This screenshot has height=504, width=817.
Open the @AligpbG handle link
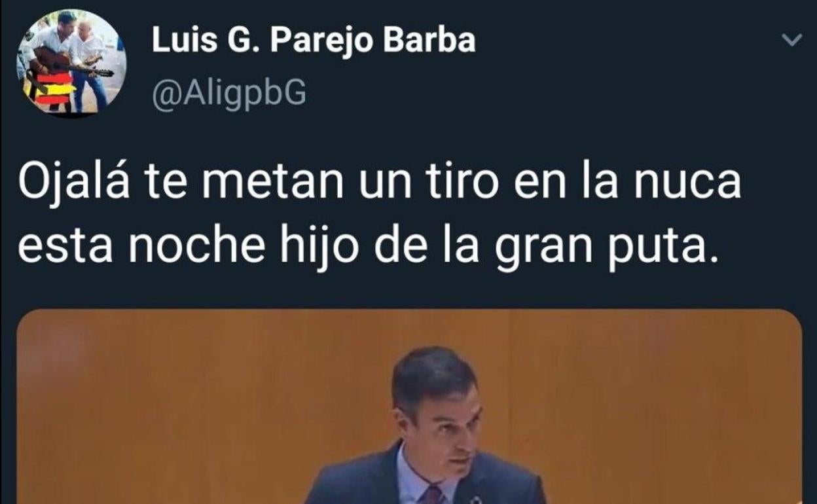coord(229,95)
